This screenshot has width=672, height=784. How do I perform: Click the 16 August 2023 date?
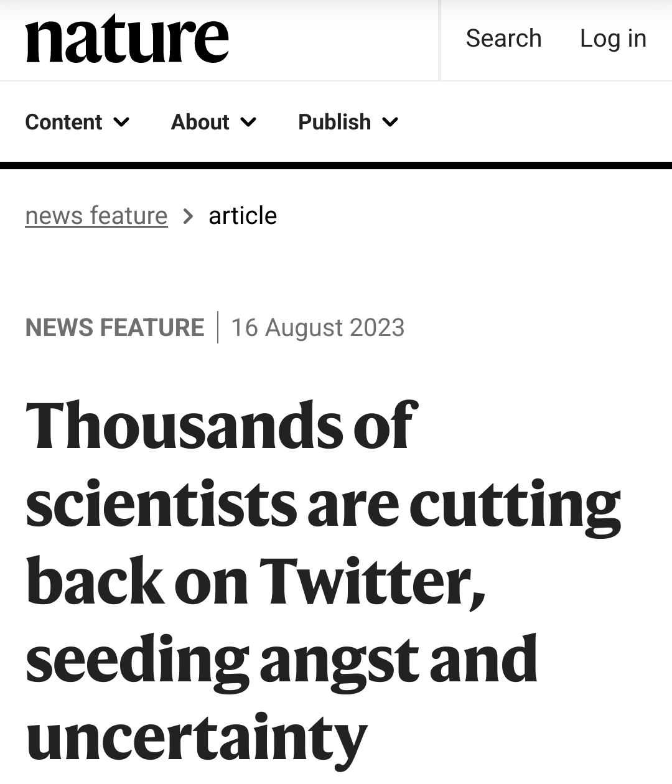pos(317,327)
